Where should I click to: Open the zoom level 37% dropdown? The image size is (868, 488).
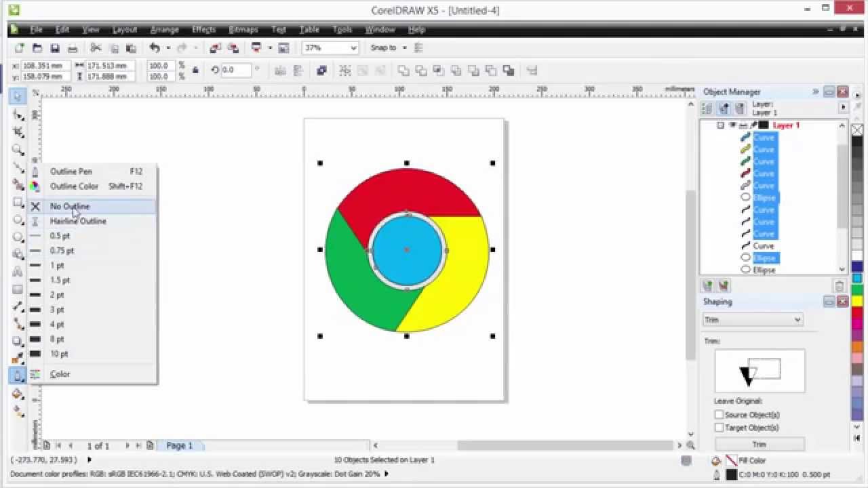coord(353,48)
